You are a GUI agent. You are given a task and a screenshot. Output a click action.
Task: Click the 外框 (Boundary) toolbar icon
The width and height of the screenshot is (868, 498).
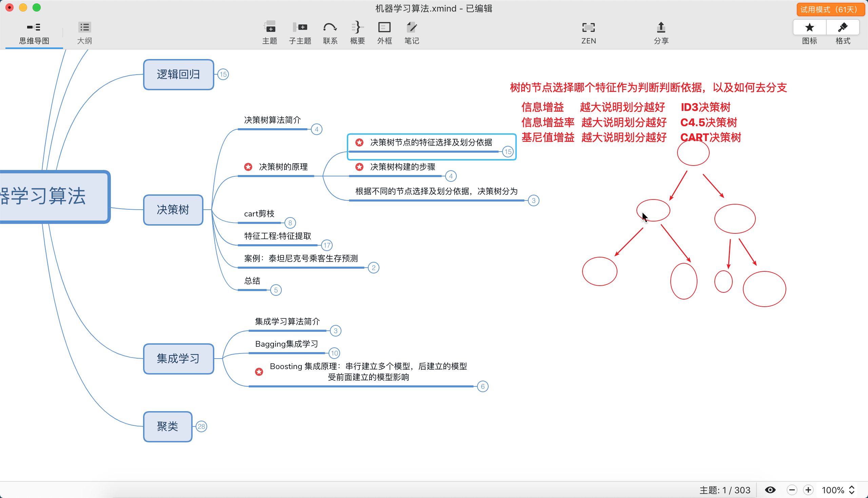384,27
